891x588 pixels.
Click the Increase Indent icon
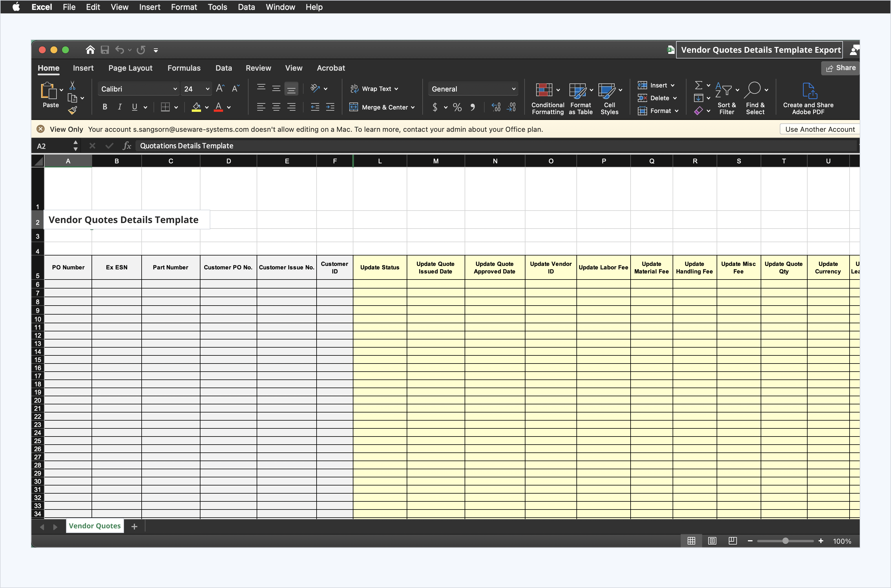pyautogui.click(x=331, y=107)
